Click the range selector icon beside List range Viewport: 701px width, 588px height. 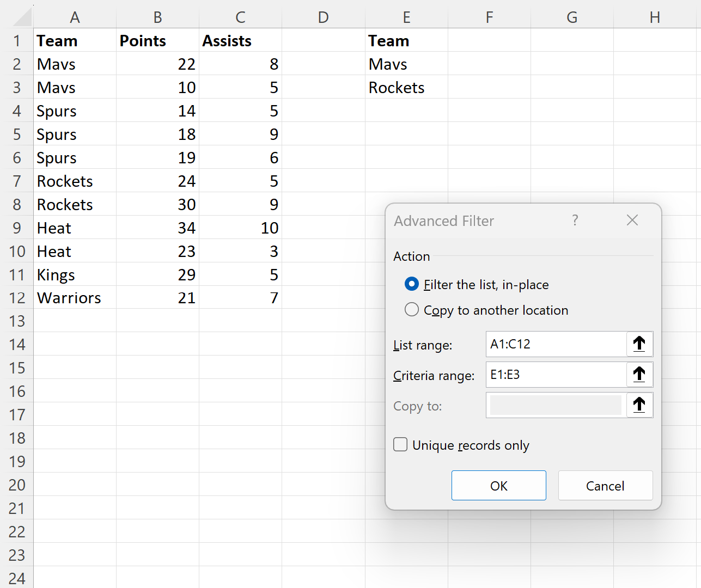pos(639,344)
